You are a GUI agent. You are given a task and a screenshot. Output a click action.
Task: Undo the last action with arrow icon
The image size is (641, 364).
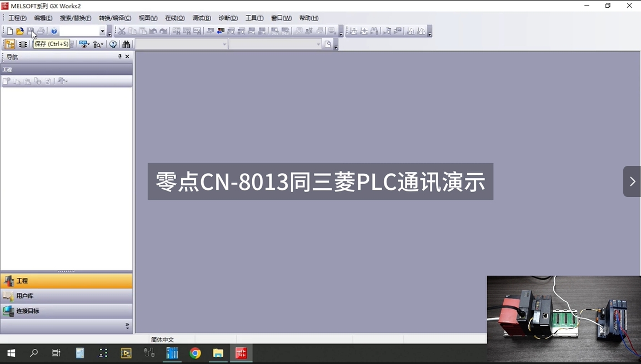click(153, 31)
